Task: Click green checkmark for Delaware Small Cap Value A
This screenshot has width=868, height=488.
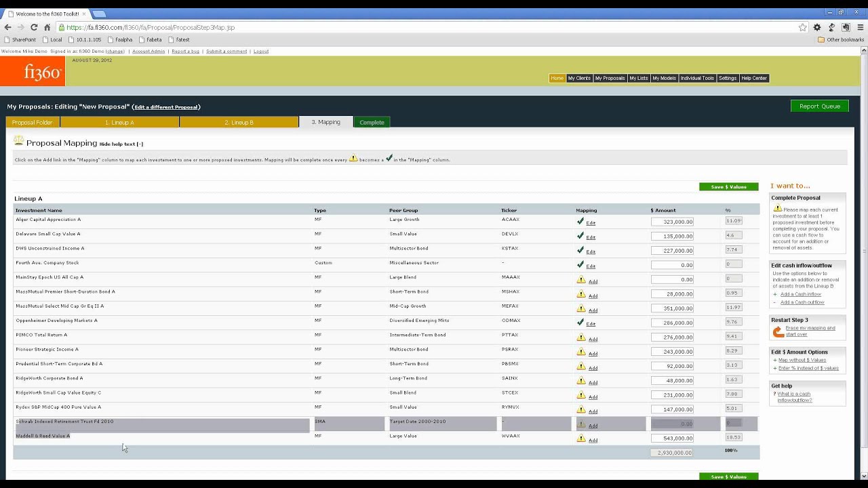Action: coord(580,236)
